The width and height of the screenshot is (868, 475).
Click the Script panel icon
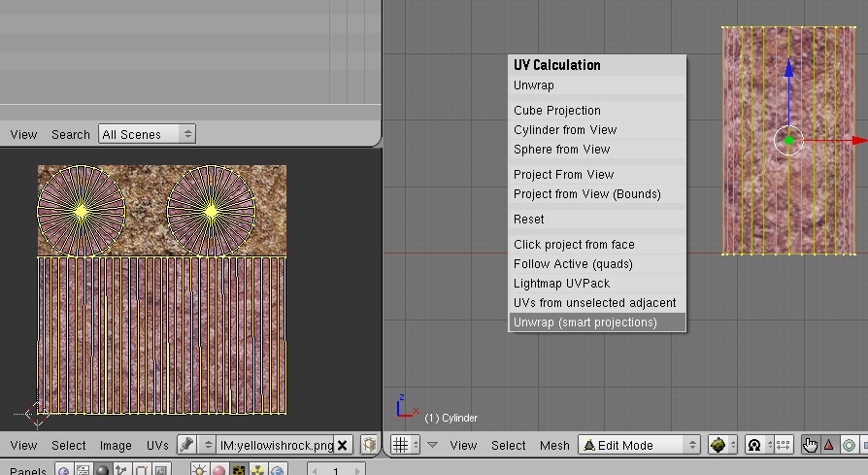coord(83,470)
